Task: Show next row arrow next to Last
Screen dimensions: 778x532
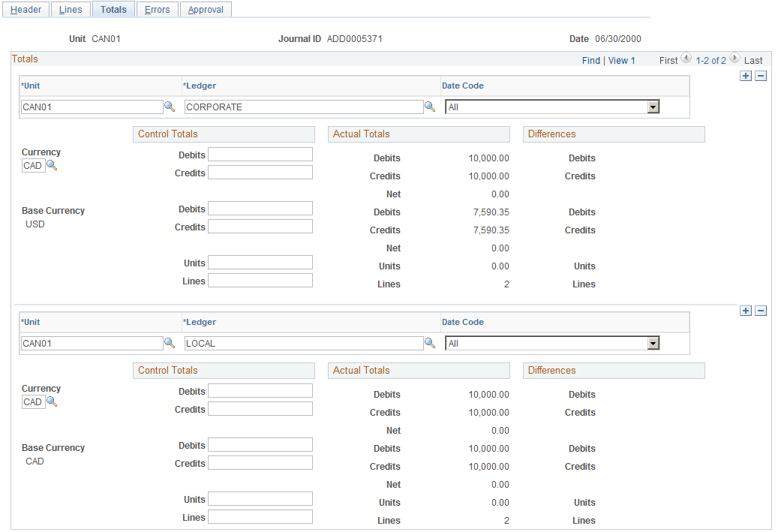Action: click(734, 58)
